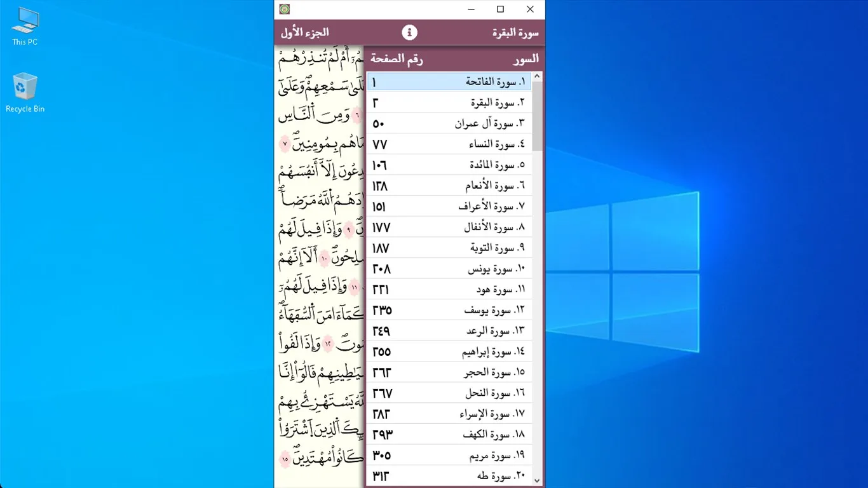Select row ١٠. سورة يونس
This screenshot has width=868, height=488.
(x=449, y=269)
